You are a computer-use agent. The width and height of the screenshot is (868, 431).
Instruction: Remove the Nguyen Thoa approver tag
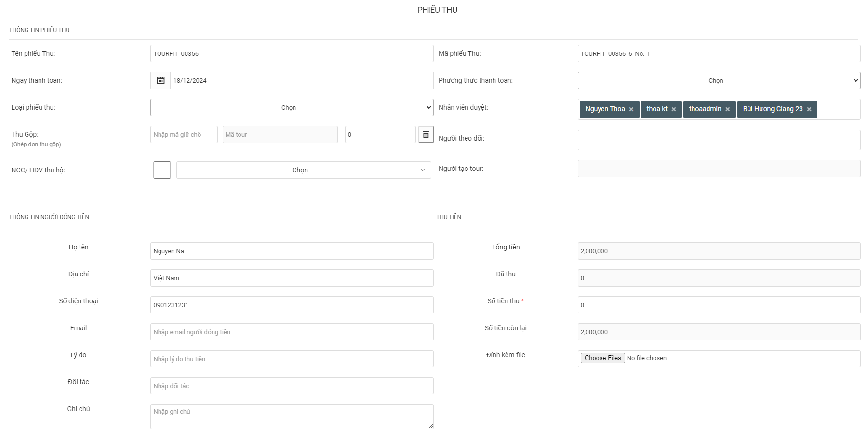pyautogui.click(x=631, y=109)
